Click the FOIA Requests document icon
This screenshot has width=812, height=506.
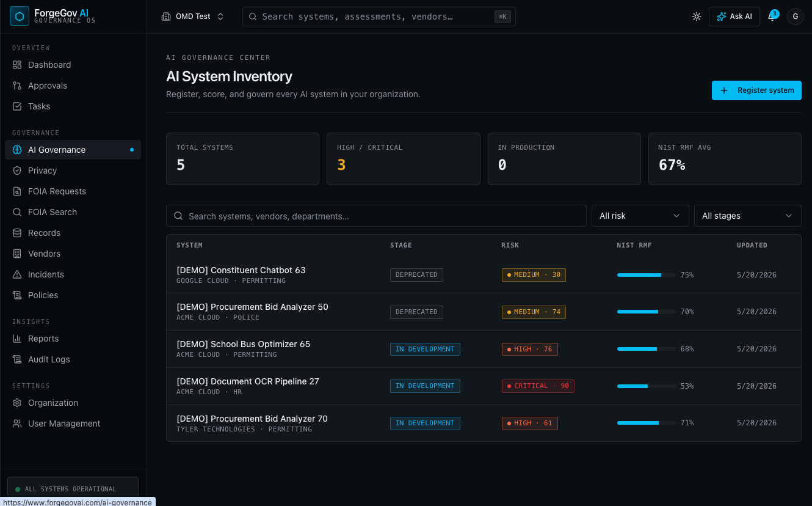click(17, 191)
